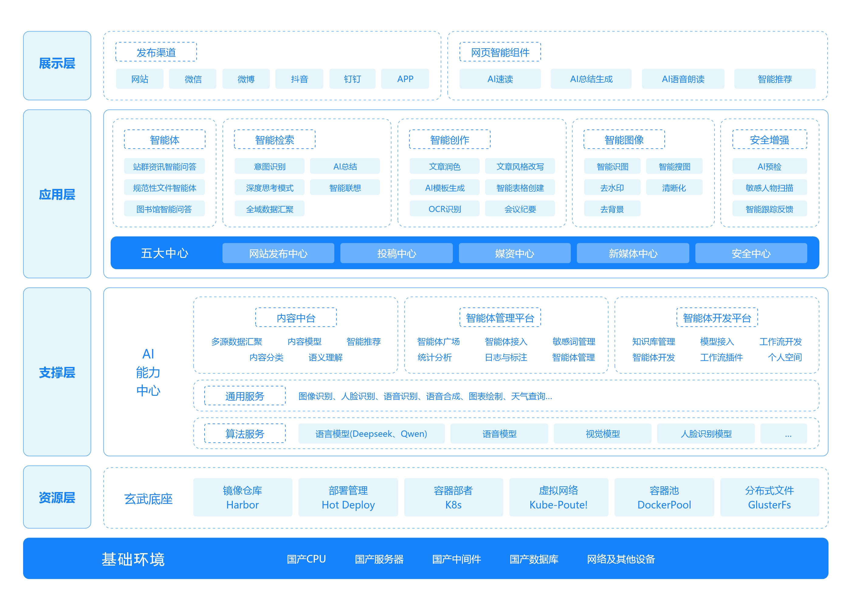Click the 站群资讯智能问答 item
Viewport: 851px width, 616px height.
pos(164,166)
